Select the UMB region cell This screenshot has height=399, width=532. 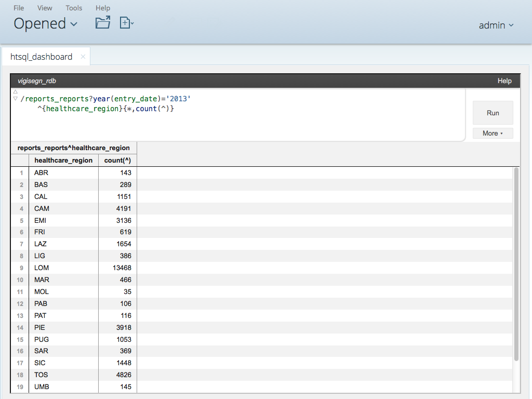click(63, 387)
